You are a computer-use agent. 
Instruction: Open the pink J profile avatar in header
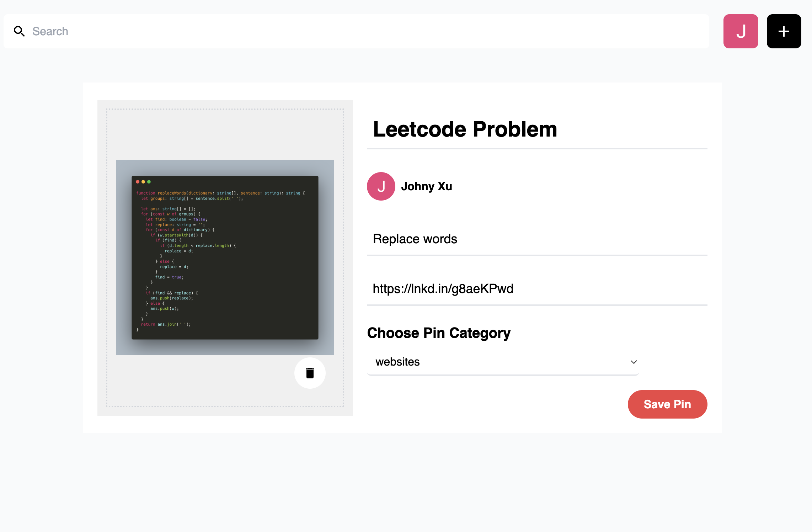point(741,31)
